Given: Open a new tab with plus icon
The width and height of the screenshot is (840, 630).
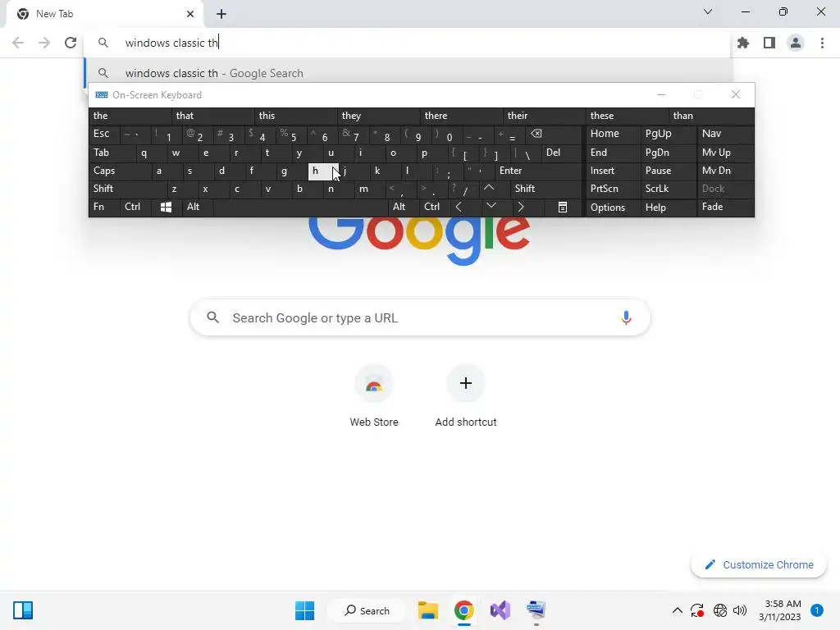Looking at the screenshot, I should (221, 14).
